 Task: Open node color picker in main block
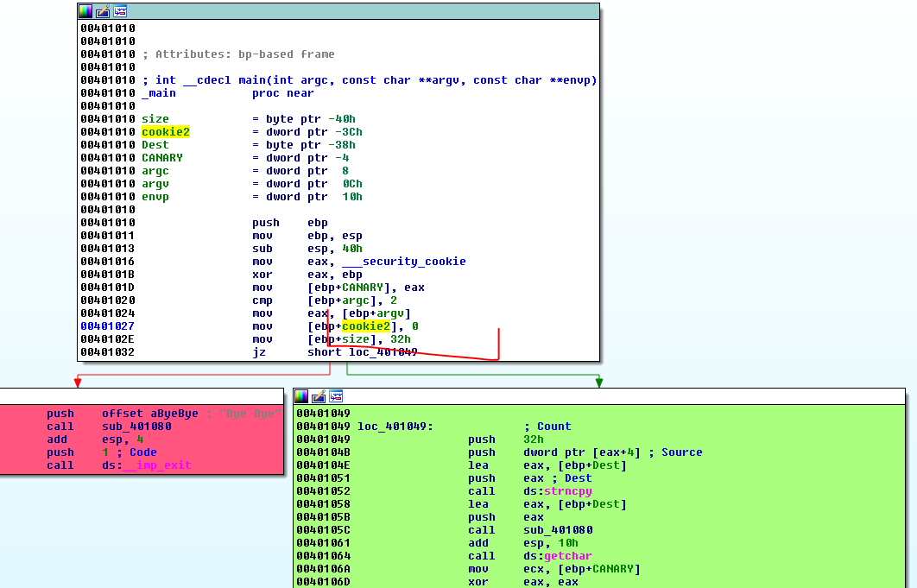tap(85, 11)
